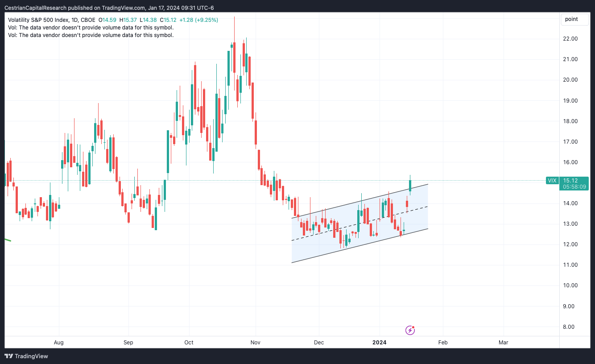
Task: Select the 'point' scale unit label
Action: (571, 19)
